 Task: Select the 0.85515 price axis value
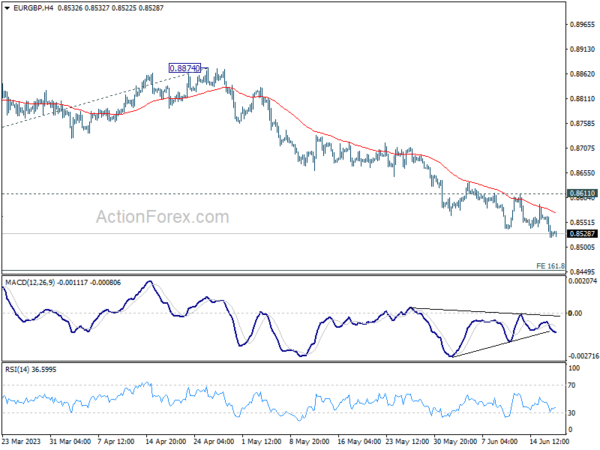[x=582, y=222]
